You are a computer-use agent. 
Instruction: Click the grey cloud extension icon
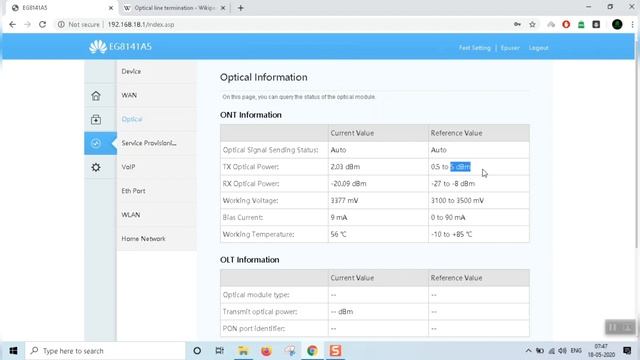[x=551, y=24]
